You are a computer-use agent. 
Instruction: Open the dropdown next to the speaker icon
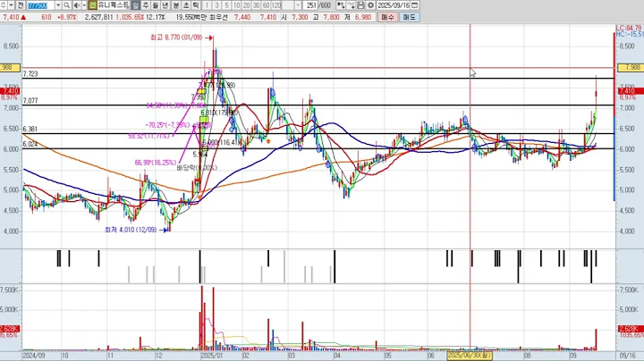pos(84,5)
